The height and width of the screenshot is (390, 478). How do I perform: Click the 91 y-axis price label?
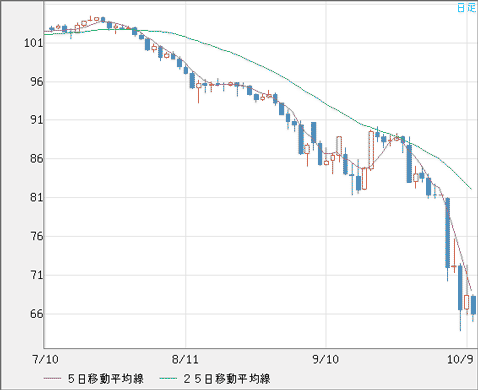[36, 120]
